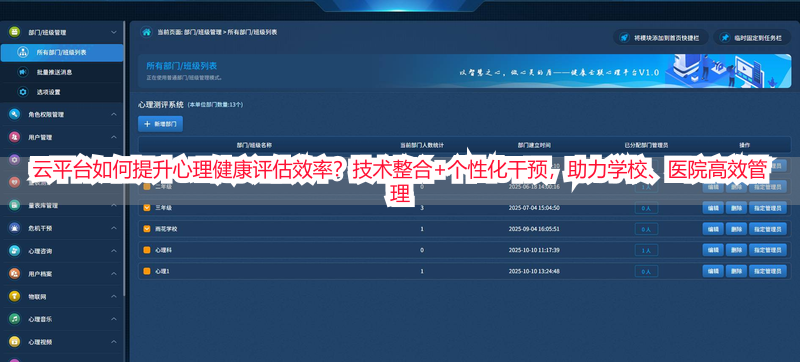
Task: Click the 部门建立时间 column header
Action: coord(534,145)
